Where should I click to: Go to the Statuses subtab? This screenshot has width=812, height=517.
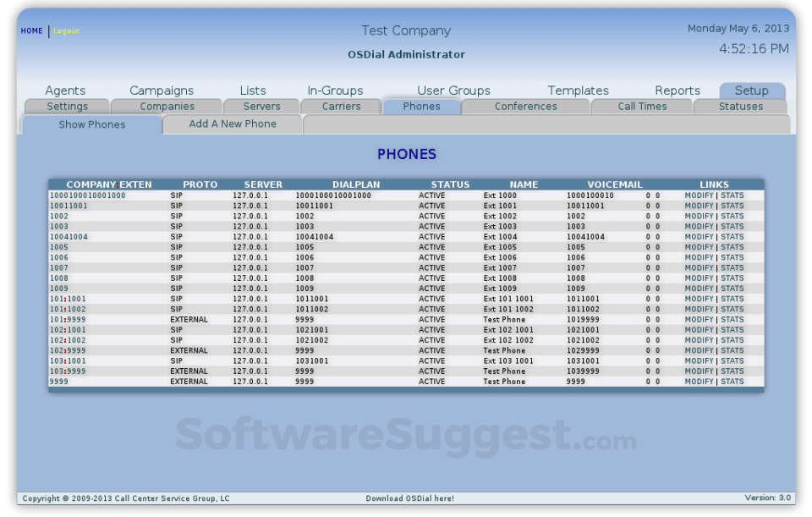point(742,106)
